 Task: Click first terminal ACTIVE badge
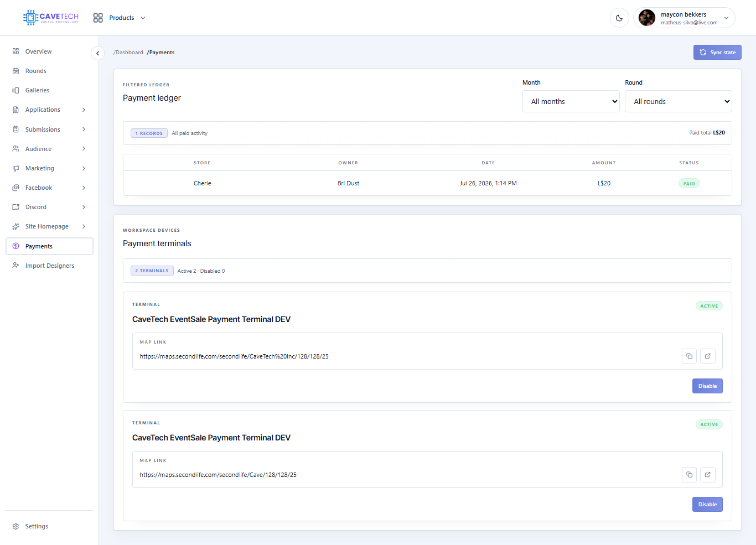(x=709, y=306)
